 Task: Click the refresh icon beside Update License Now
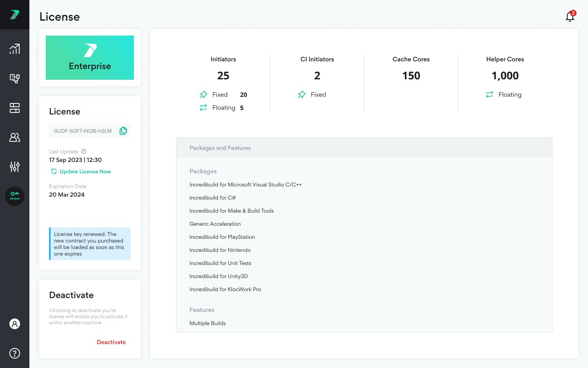(53, 172)
